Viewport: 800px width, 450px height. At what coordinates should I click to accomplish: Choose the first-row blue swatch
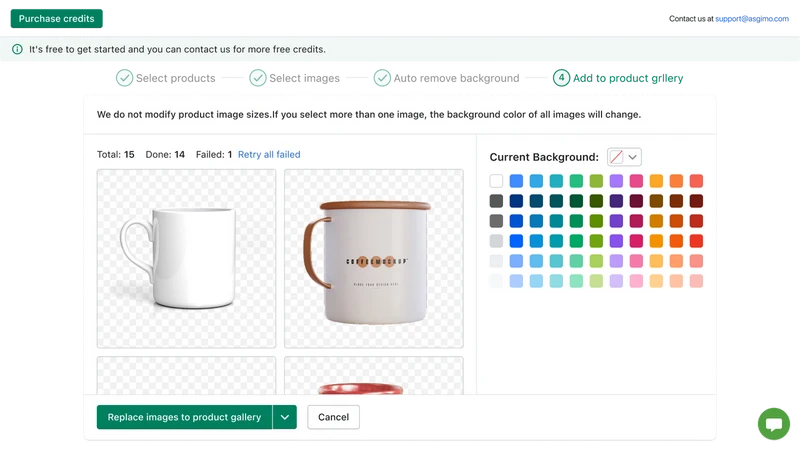pyautogui.click(x=516, y=181)
